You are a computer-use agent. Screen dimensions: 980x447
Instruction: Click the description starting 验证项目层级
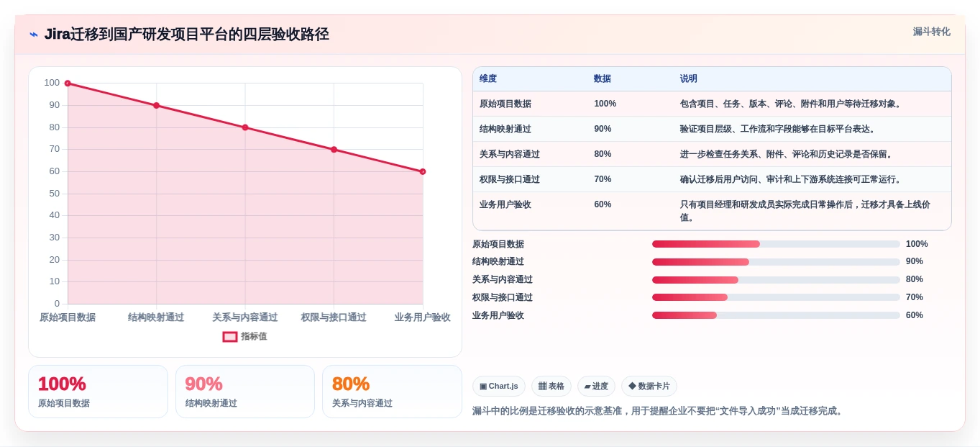778,129
